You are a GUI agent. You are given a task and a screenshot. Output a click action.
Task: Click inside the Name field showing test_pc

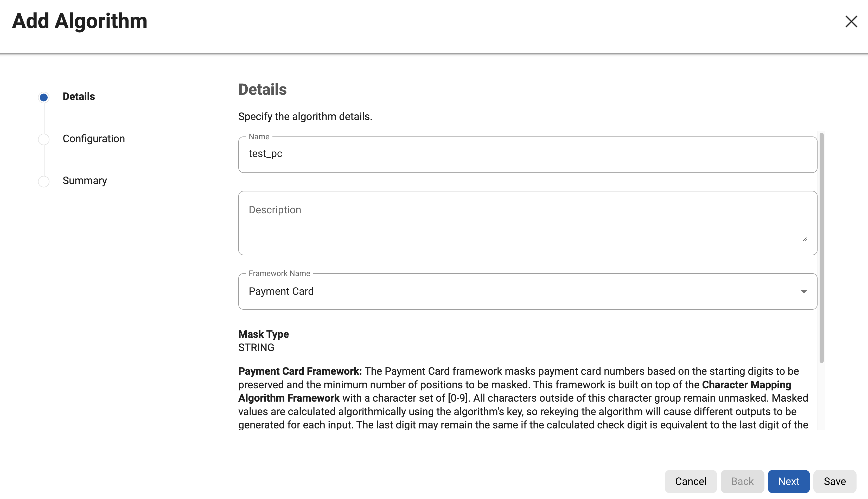[411, 154]
